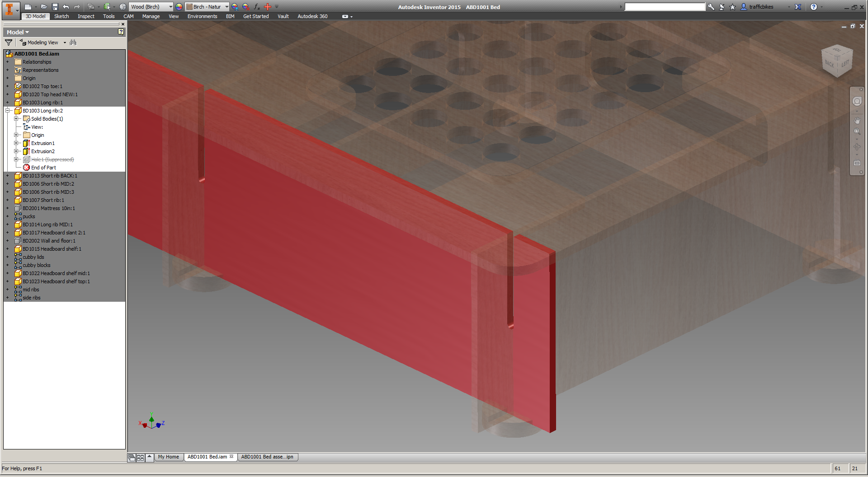
Task: Open the Tools ribbon tab
Action: tap(109, 16)
